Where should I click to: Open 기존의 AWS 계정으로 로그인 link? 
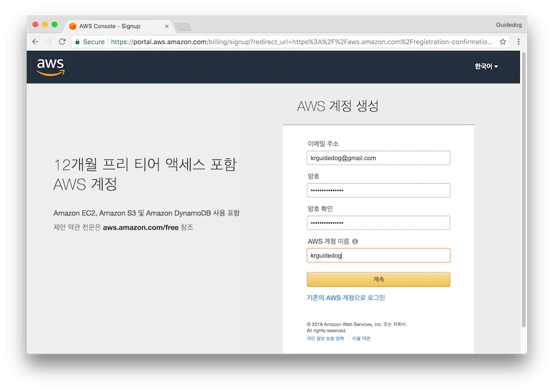pyautogui.click(x=346, y=298)
